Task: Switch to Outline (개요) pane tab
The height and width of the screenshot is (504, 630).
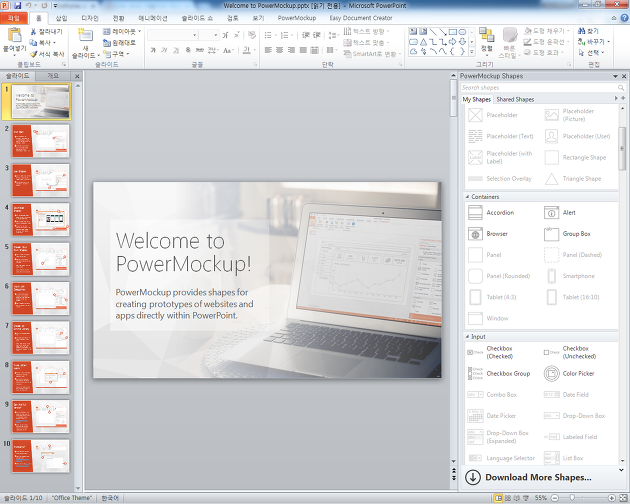Action: pos(53,76)
